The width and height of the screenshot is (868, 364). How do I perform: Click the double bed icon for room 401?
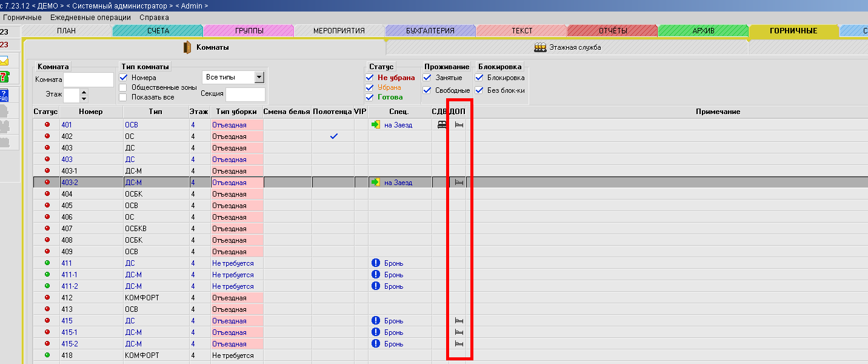(x=442, y=125)
